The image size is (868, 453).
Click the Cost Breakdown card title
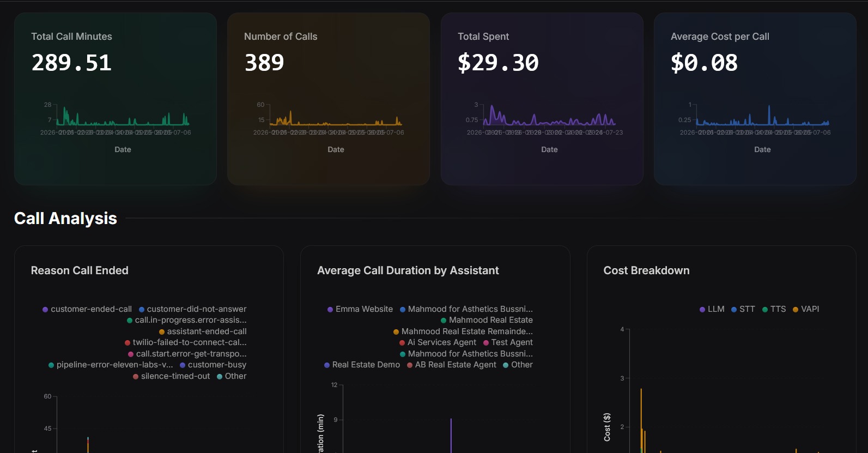tap(646, 270)
